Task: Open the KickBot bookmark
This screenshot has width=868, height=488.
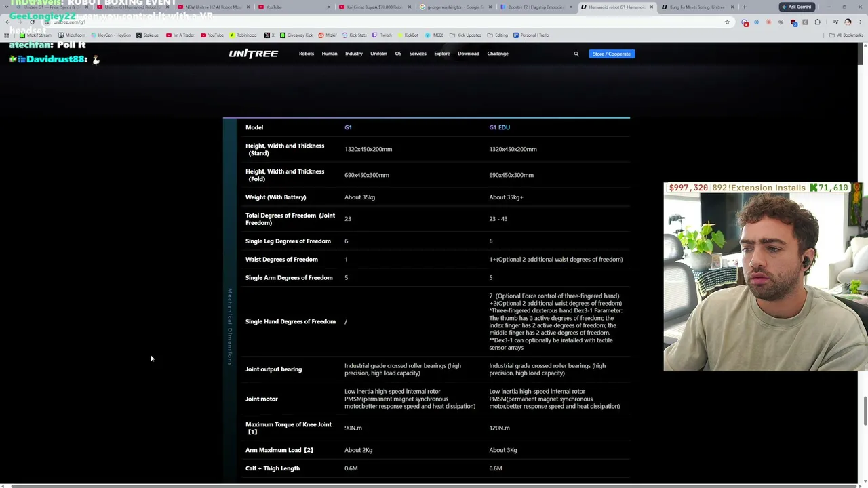Action: [x=408, y=35]
